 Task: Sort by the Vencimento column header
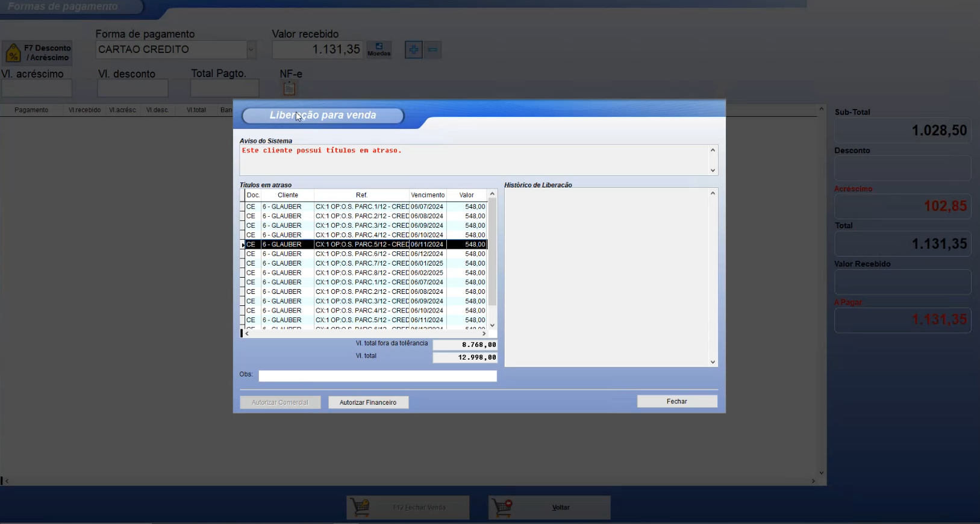click(428, 195)
